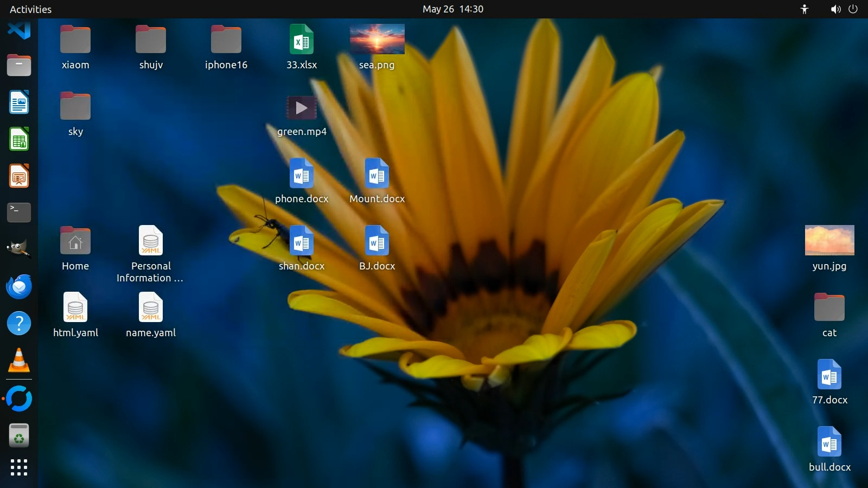Open system menu via power icon

853,9
